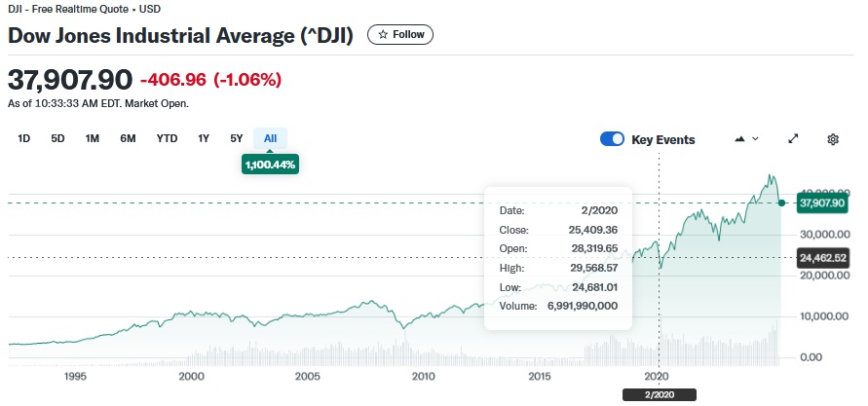The width and height of the screenshot is (868, 406).
Task: Click the Open value 28,319.65
Action: point(594,249)
